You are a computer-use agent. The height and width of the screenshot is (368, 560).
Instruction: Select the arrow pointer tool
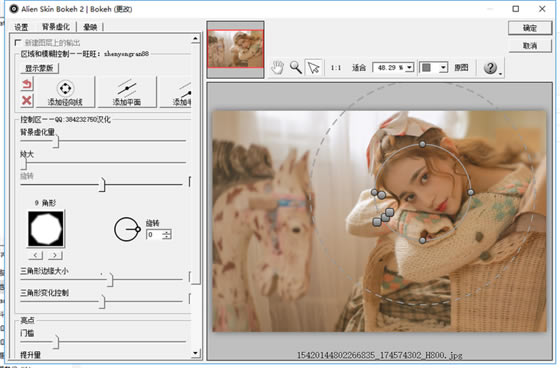coord(314,67)
